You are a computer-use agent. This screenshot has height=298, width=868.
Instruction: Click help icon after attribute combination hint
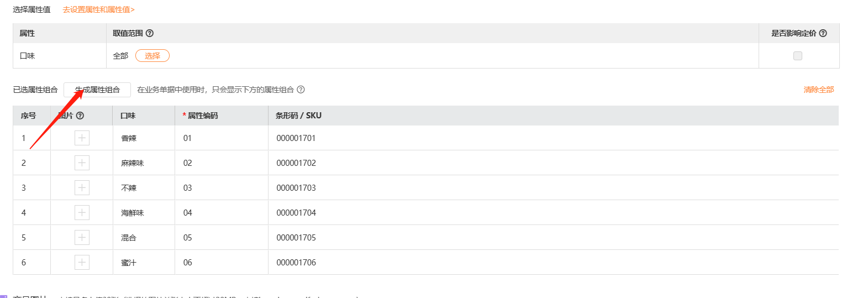301,90
